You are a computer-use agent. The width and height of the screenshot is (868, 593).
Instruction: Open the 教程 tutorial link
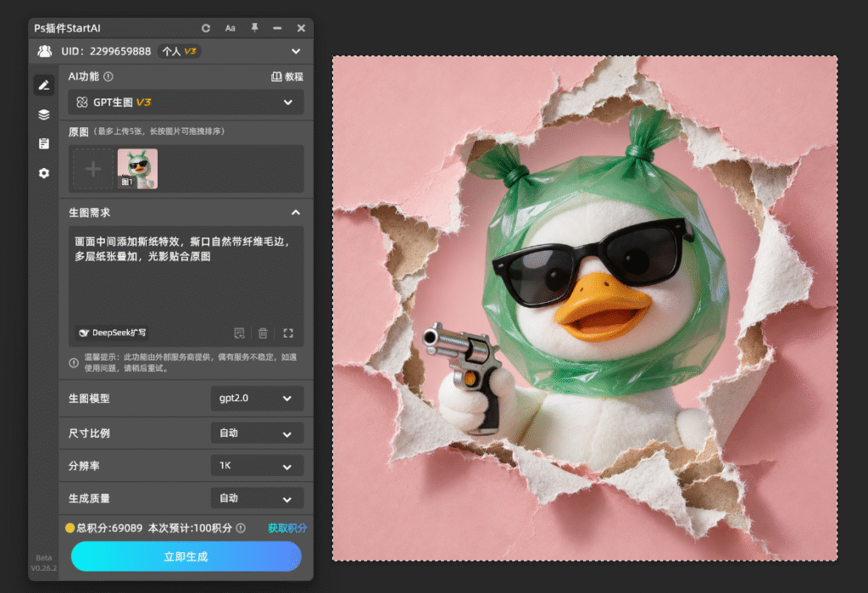pos(287,76)
